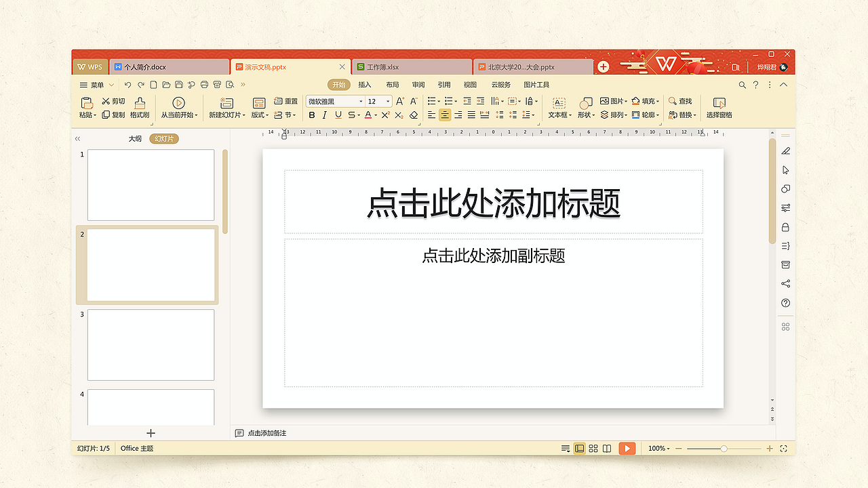868x488 pixels.
Task: Expand more quick access tools chevron
Action: (x=243, y=85)
